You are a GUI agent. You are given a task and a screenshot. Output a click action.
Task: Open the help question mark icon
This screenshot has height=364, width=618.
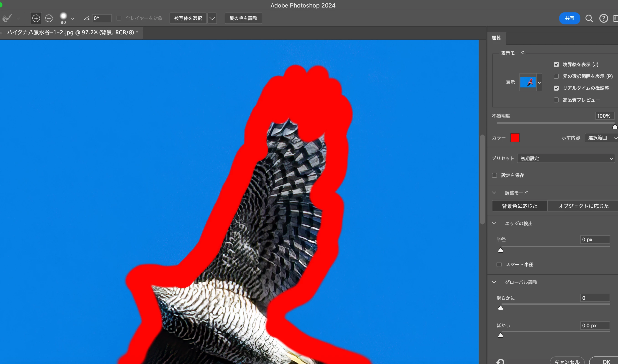603,18
